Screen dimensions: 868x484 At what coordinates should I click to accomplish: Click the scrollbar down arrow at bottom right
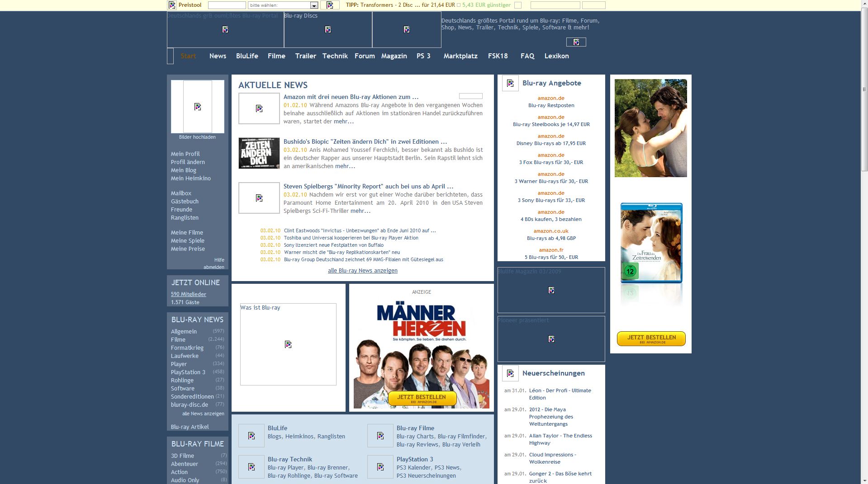[x=864, y=480]
